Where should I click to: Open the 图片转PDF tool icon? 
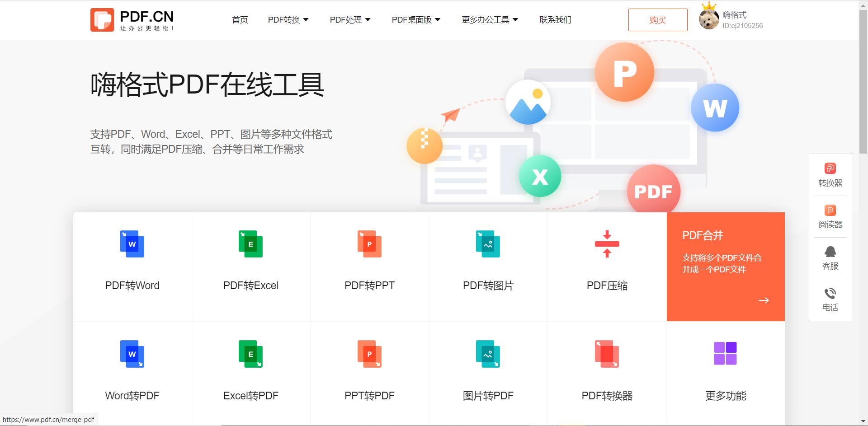(488, 354)
